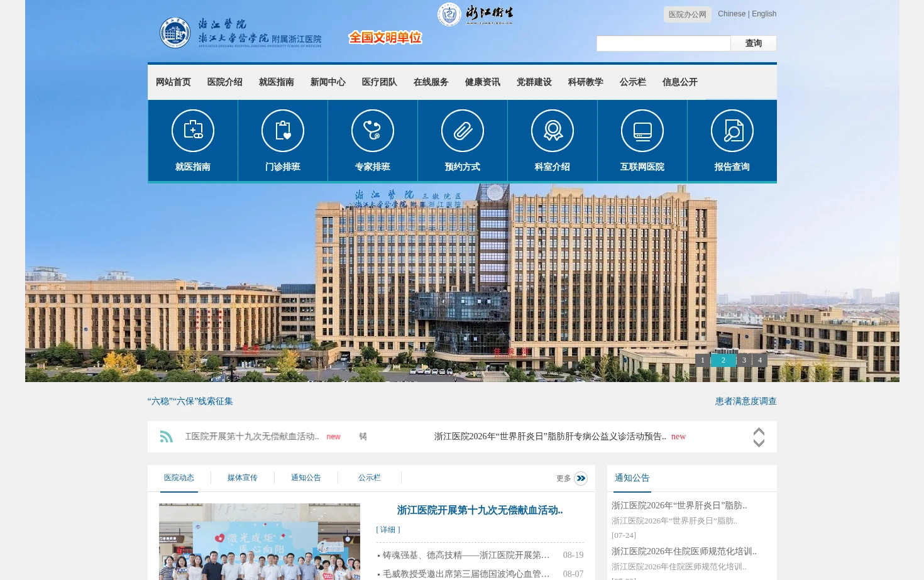Open the 门诊排班 clipboard icon

283,131
